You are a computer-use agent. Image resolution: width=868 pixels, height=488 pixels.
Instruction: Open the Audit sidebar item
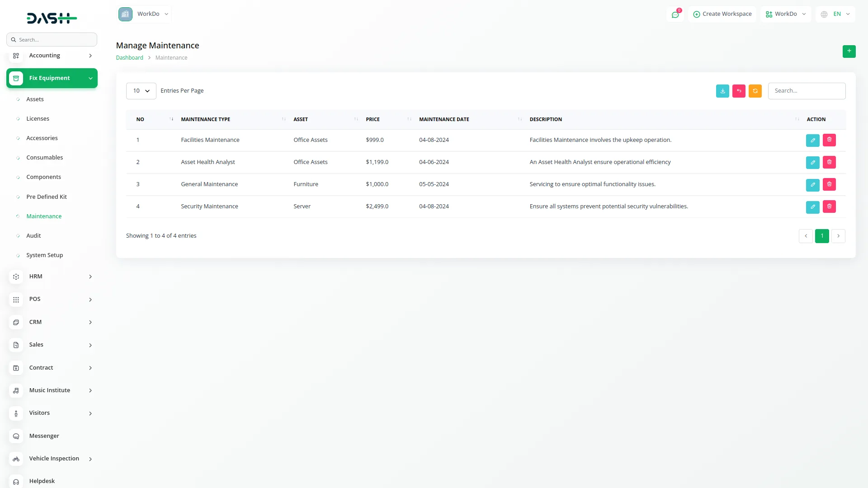click(x=33, y=236)
